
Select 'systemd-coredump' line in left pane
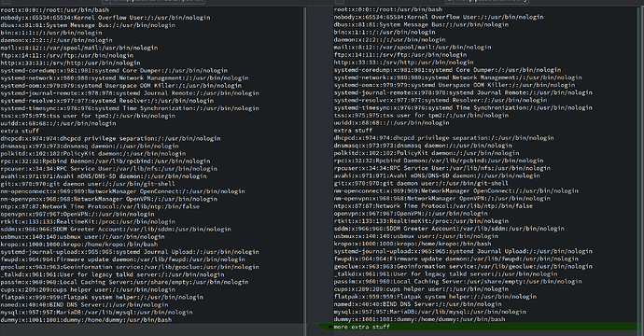(114, 71)
